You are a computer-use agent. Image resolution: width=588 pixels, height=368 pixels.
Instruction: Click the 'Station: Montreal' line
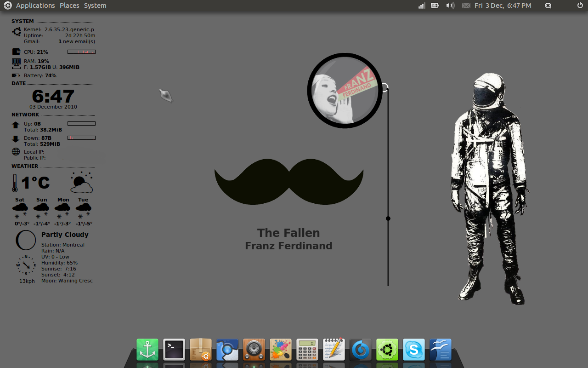coord(63,245)
